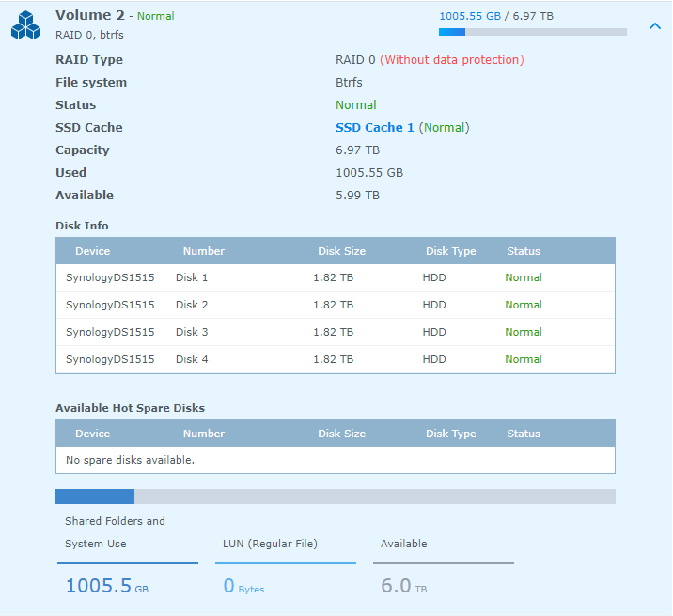This screenshot has width=673, height=616.
Task: Click Hot Spare Disks Status column header
Action: [524, 434]
